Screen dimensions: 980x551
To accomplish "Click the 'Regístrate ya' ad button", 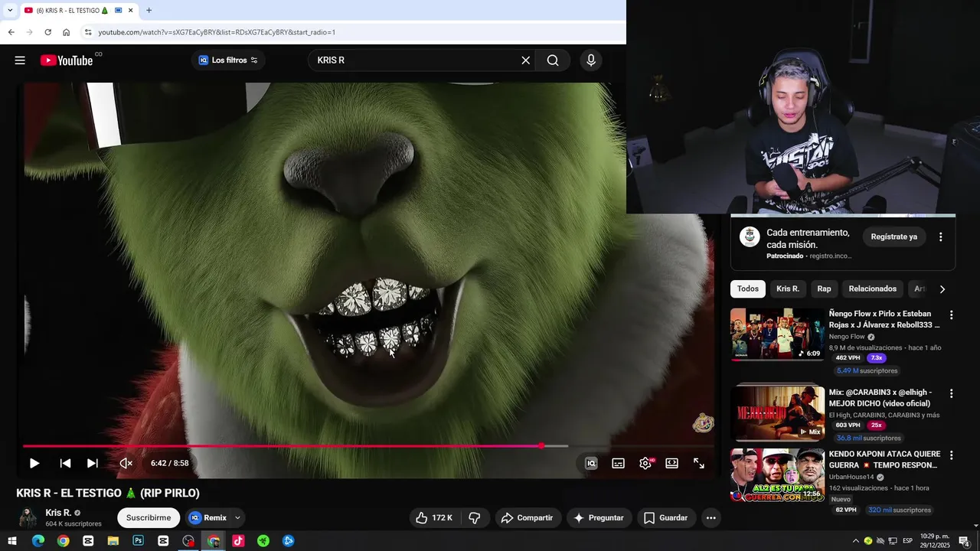I will (893, 237).
